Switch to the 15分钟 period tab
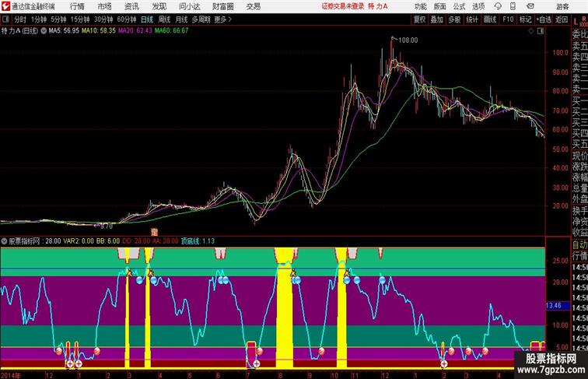588x379 pixels. coord(80,19)
